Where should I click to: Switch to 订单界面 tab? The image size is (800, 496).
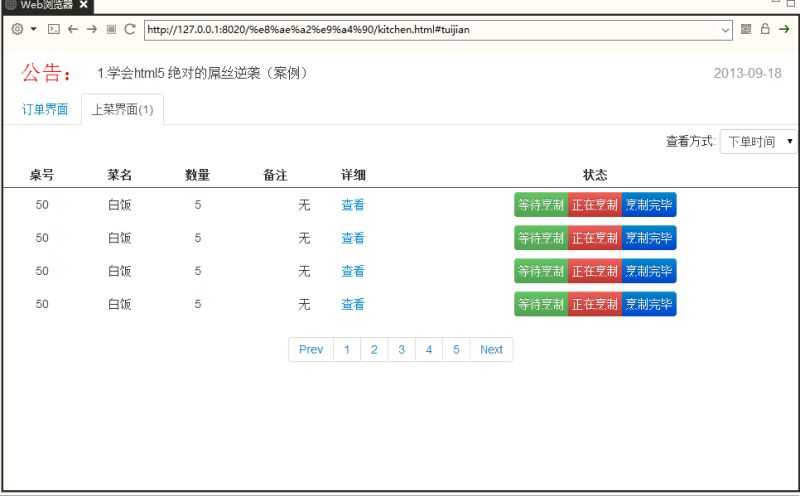(45, 109)
